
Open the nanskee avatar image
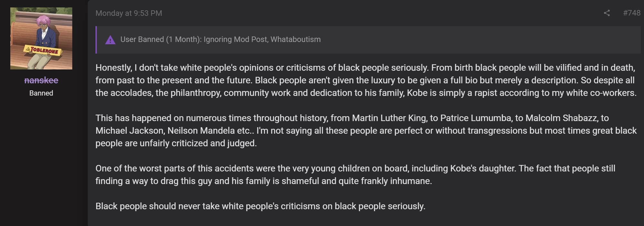tap(41, 38)
